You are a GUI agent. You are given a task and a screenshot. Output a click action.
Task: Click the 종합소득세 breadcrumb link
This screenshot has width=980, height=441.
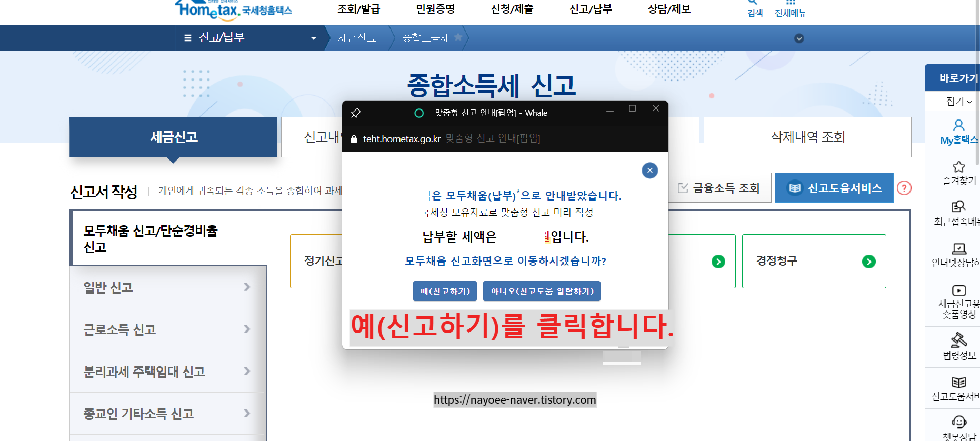(x=426, y=38)
